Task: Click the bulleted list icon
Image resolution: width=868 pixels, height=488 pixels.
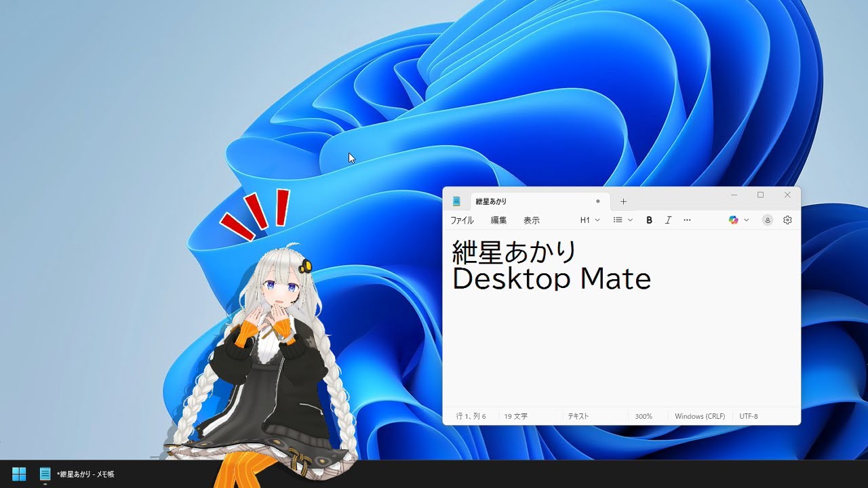Action: [x=618, y=220]
